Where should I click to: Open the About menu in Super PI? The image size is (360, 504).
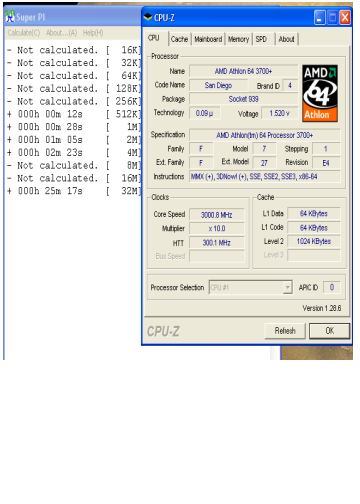[62, 33]
